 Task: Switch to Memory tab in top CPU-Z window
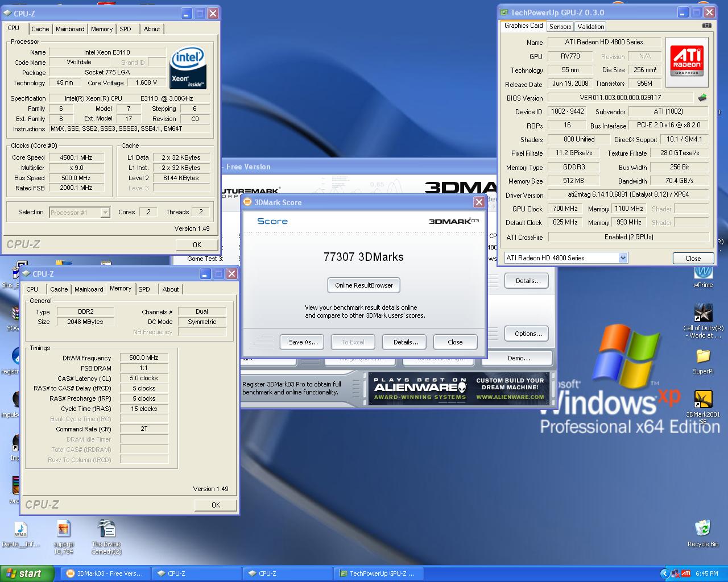pyautogui.click(x=102, y=29)
